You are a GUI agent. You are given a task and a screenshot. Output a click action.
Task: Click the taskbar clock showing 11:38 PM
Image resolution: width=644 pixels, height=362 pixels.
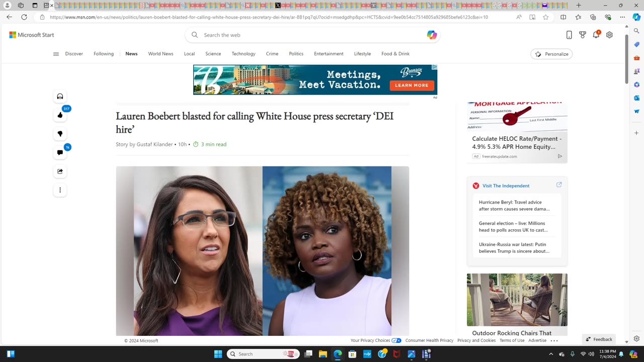pos(607,354)
